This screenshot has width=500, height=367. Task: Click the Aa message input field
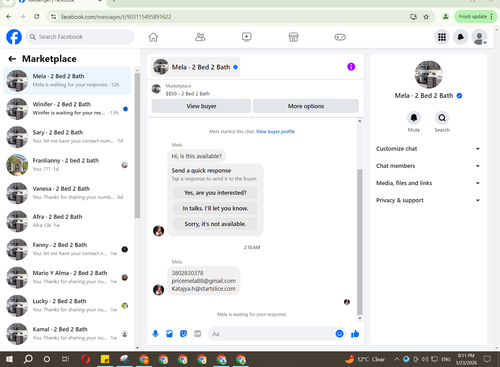tap(271, 334)
